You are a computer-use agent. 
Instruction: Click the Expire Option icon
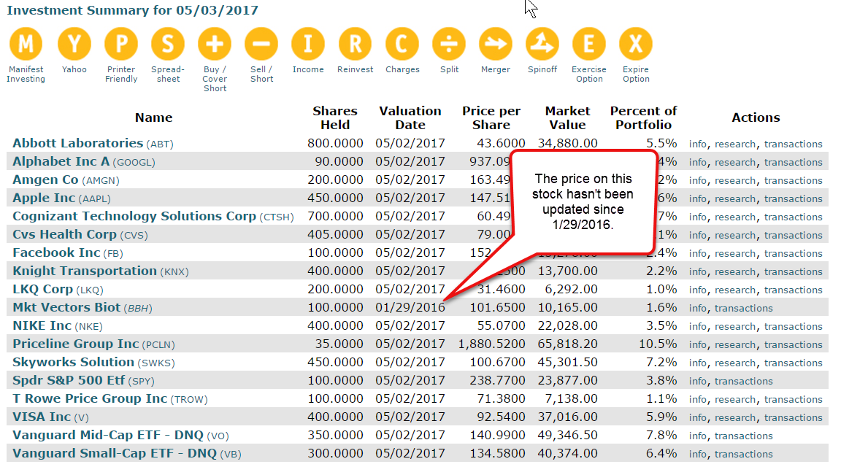click(636, 44)
